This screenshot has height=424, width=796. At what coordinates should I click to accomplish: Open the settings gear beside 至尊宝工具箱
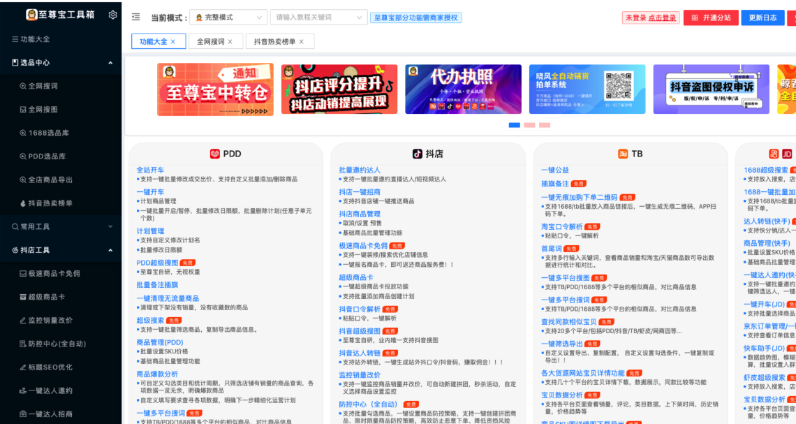click(113, 15)
